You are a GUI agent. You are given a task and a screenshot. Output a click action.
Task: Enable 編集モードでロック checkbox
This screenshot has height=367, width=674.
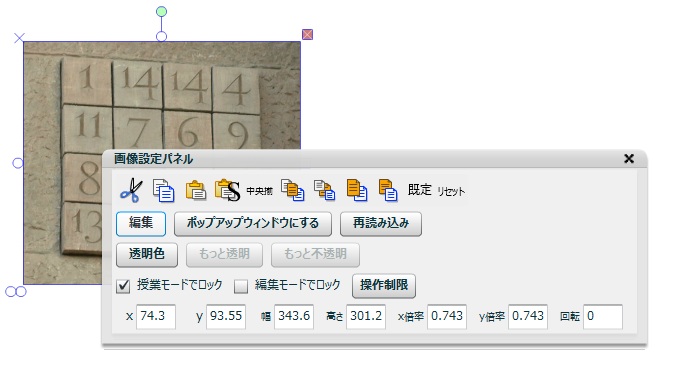(x=241, y=286)
